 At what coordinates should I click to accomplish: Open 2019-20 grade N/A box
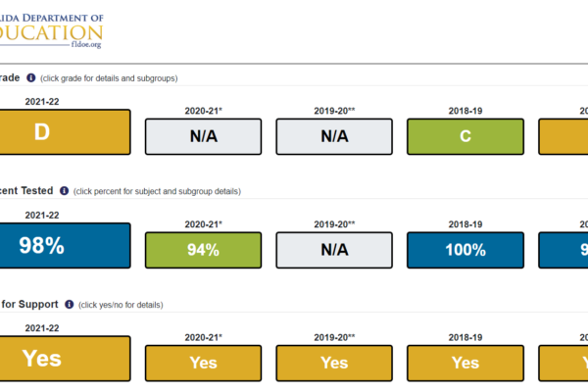[334, 136]
